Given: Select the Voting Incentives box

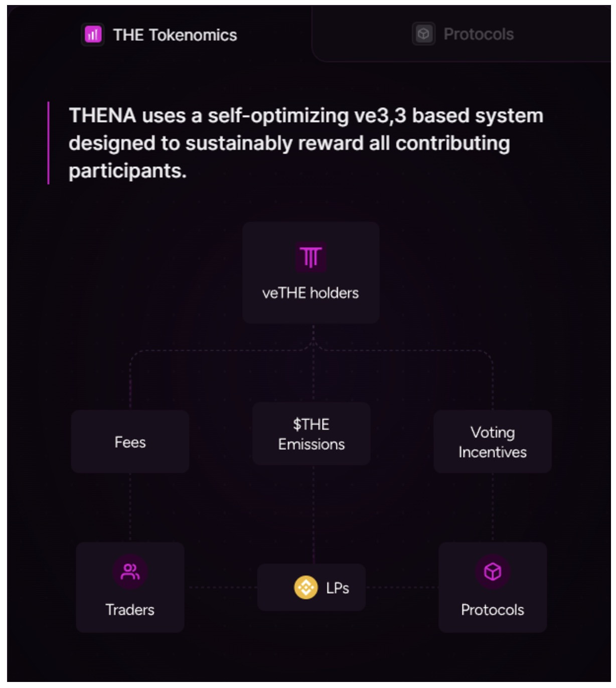Looking at the screenshot, I should [492, 441].
